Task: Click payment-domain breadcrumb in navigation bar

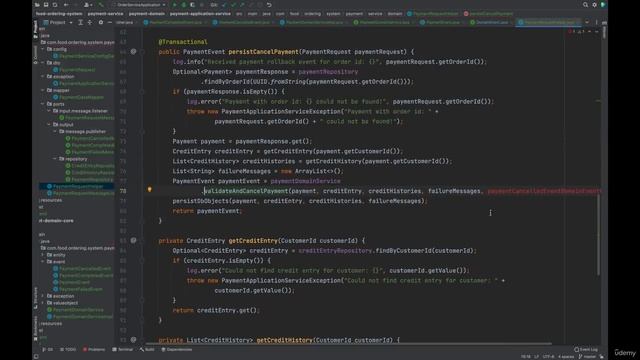Action: [x=147, y=13]
